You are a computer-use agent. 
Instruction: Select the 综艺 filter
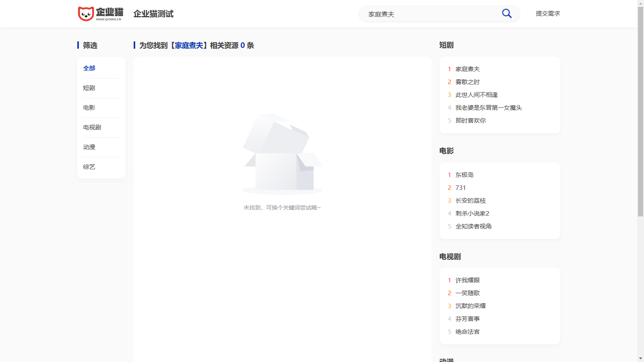tap(89, 167)
